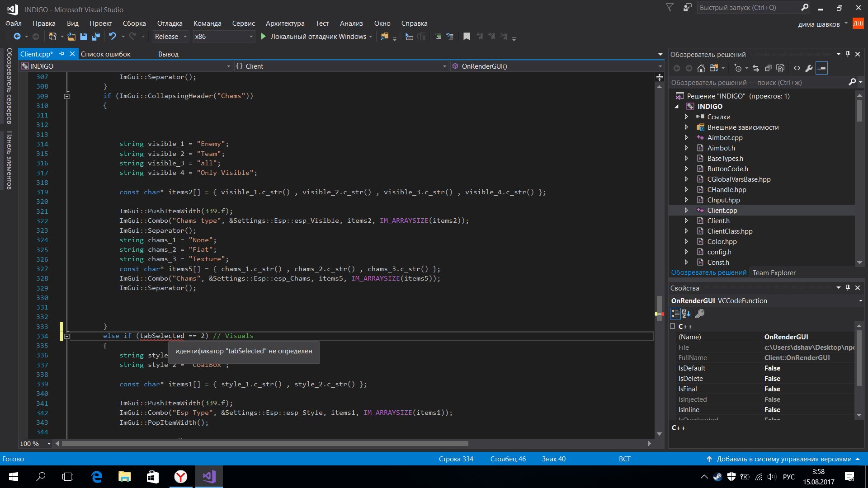This screenshot has width=868, height=488.
Task: Click Collapse All icon in Solution Explorer
Action: 768,68
